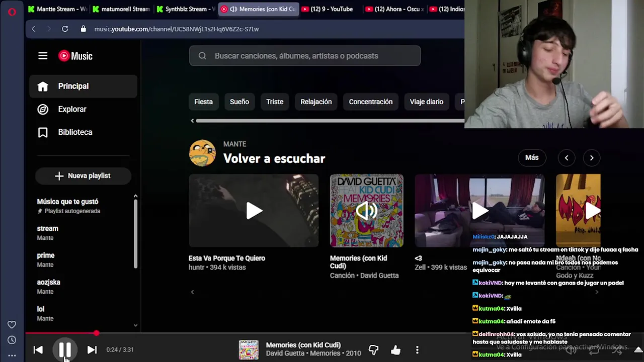Image resolution: width=644 pixels, height=362 pixels.
Task: Switch to Synthblz Stream tab
Action: pyautogui.click(x=185, y=9)
